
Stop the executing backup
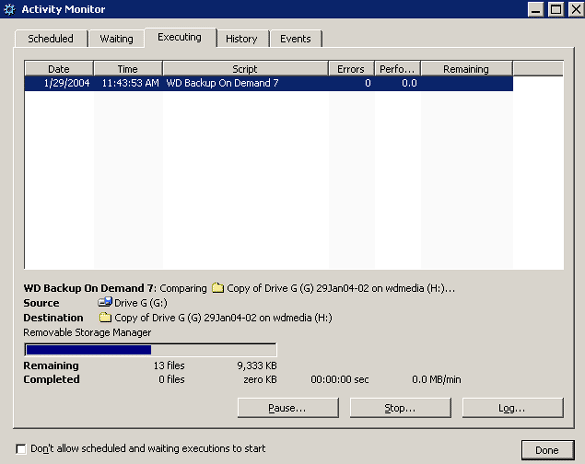tap(400, 408)
